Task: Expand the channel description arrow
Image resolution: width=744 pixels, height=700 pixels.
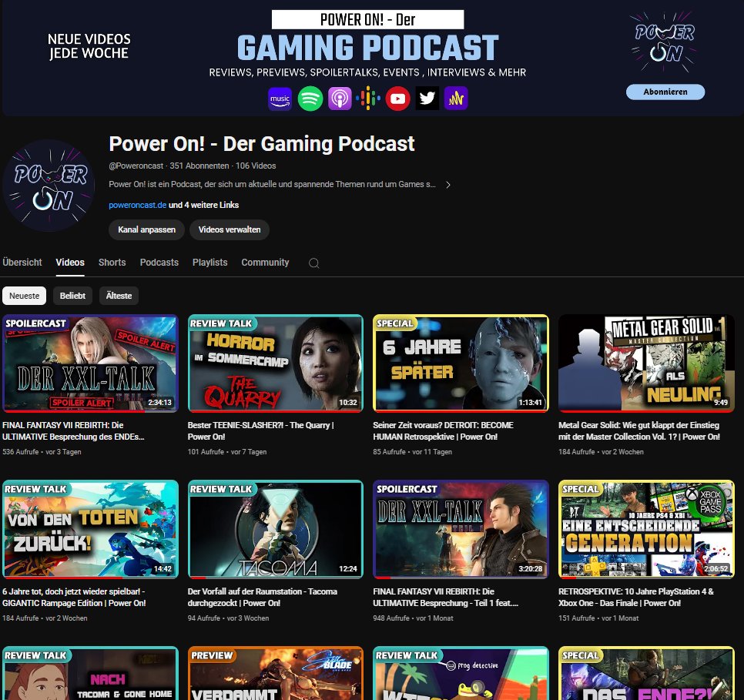Action: (x=447, y=185)
